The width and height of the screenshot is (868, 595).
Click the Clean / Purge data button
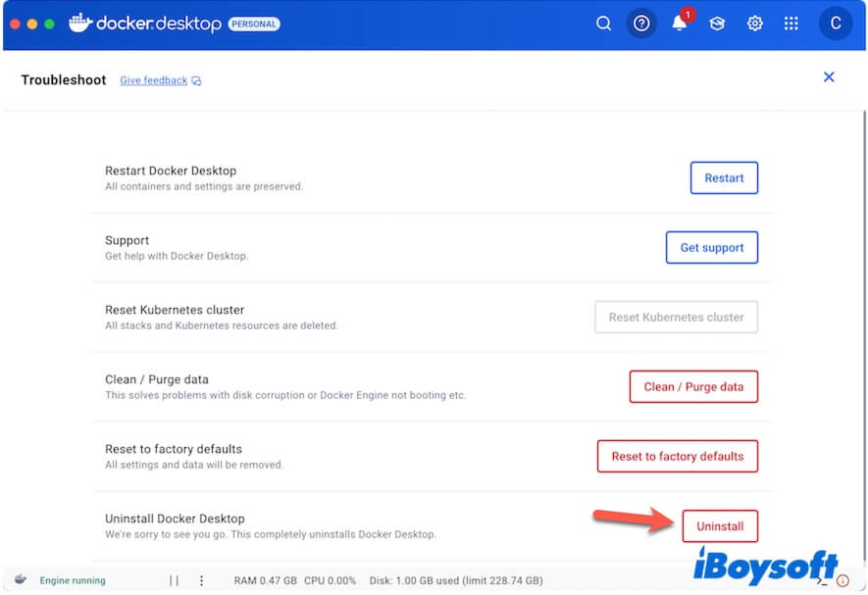pos(693,386)
